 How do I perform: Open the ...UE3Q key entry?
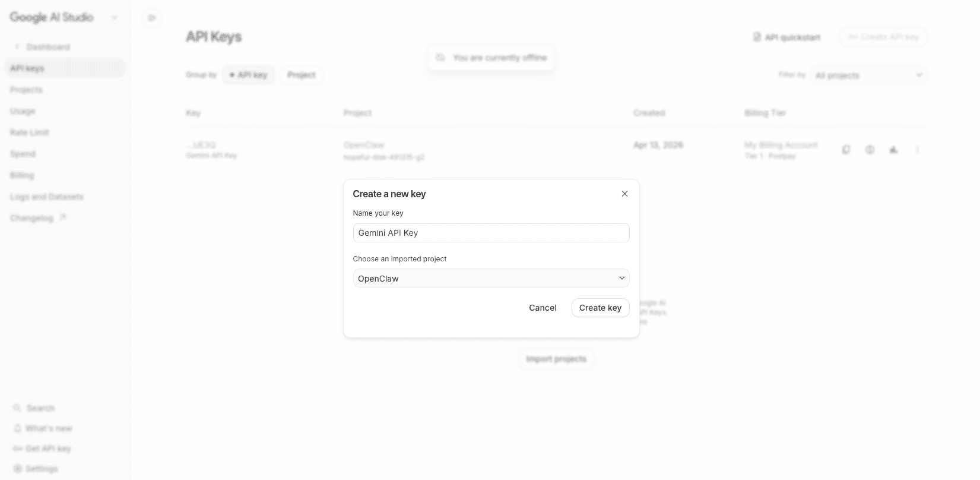(201, 145)
